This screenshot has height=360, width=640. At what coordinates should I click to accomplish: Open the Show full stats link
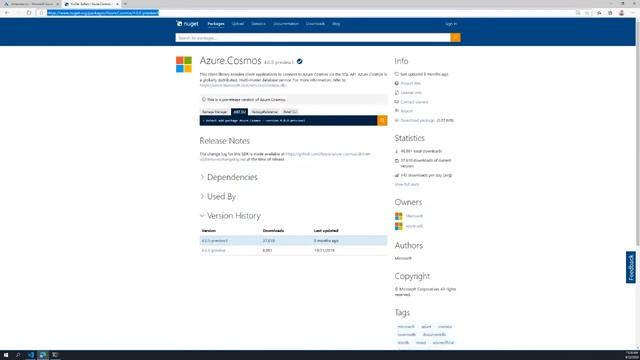pyautogui.click(x=407, y=184)
